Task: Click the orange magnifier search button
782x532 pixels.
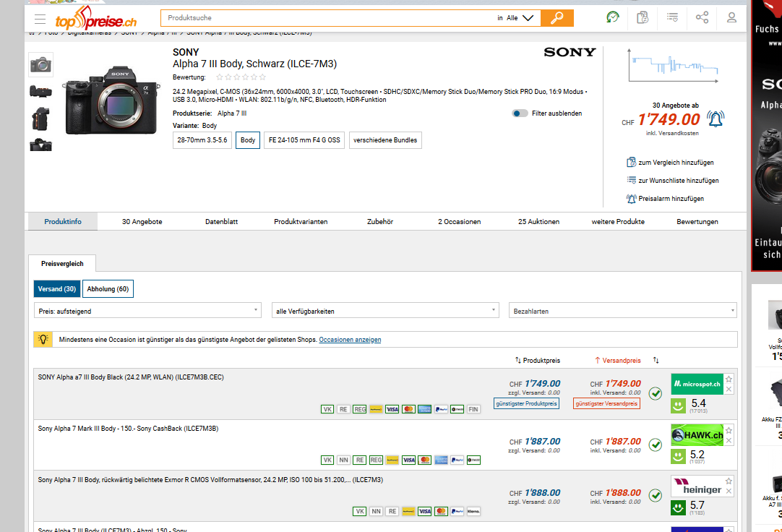Action: pos(557,18)
